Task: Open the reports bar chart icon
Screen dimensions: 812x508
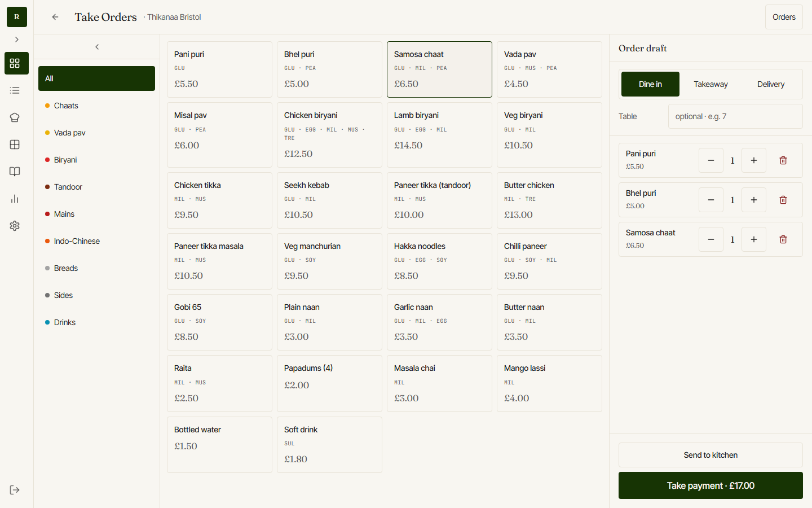Action: (15, 199)
